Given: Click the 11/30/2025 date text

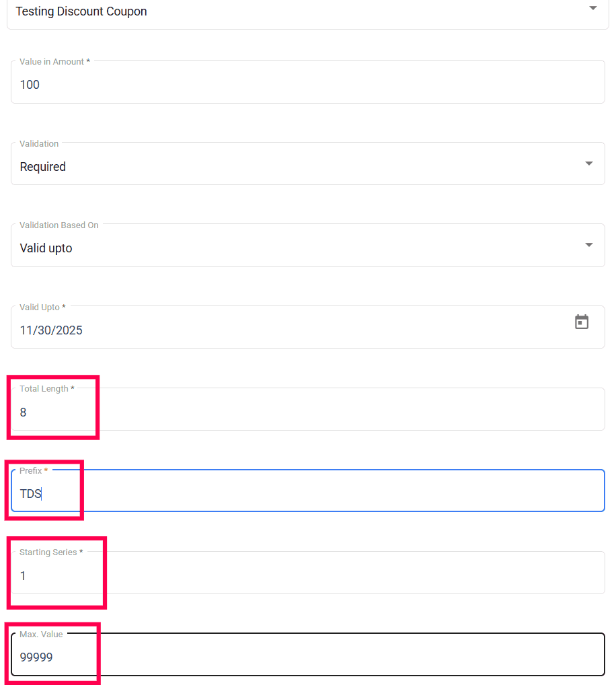Looking at the screenshot, I should [x=51, y=330].
